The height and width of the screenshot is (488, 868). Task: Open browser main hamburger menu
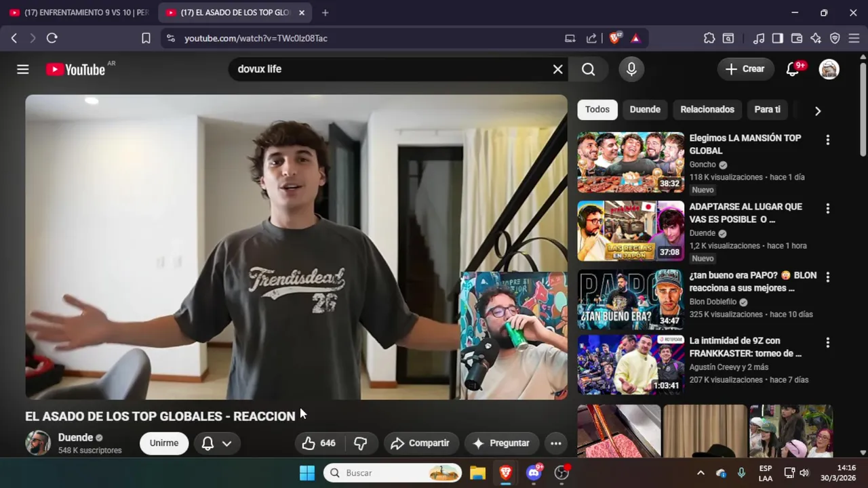[x=854, y=39]
